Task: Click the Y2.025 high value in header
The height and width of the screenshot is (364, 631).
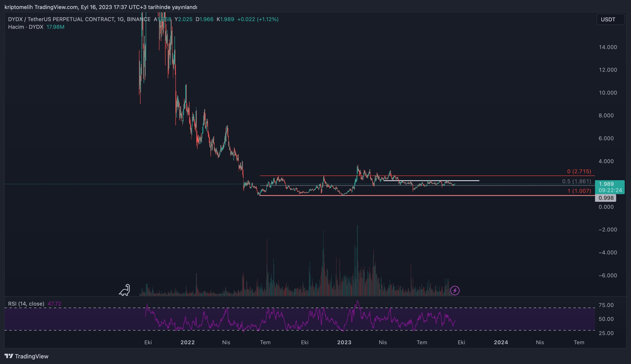Action: [x=183, y=19]
